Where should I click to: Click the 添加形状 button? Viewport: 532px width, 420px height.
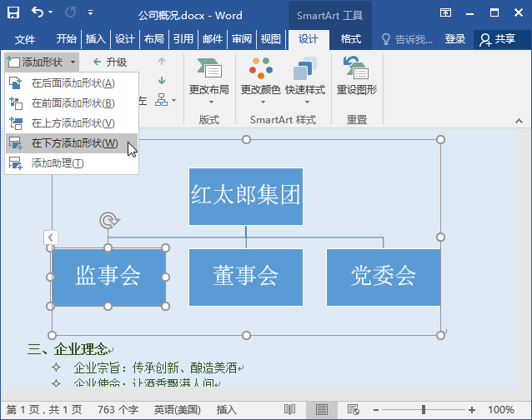(35, 62)
